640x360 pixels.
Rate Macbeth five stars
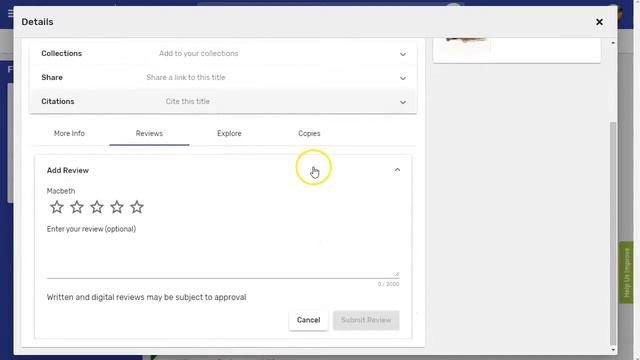tap(137, 207)
